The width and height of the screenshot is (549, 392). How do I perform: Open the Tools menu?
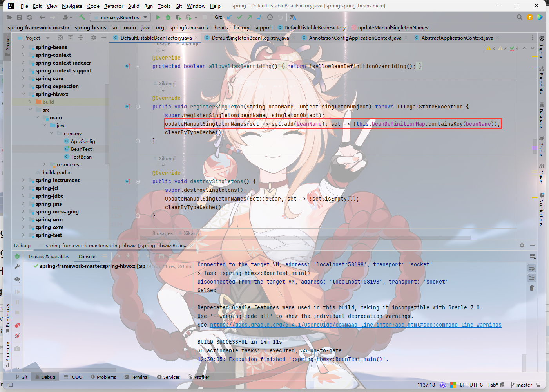[x=164, y=6]
